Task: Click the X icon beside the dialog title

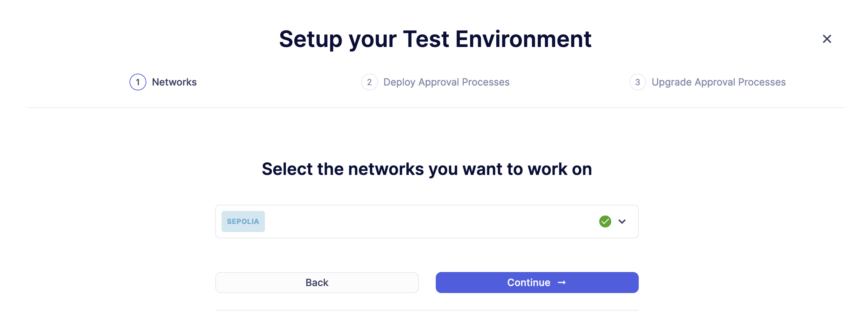Action: pos(827,39)
